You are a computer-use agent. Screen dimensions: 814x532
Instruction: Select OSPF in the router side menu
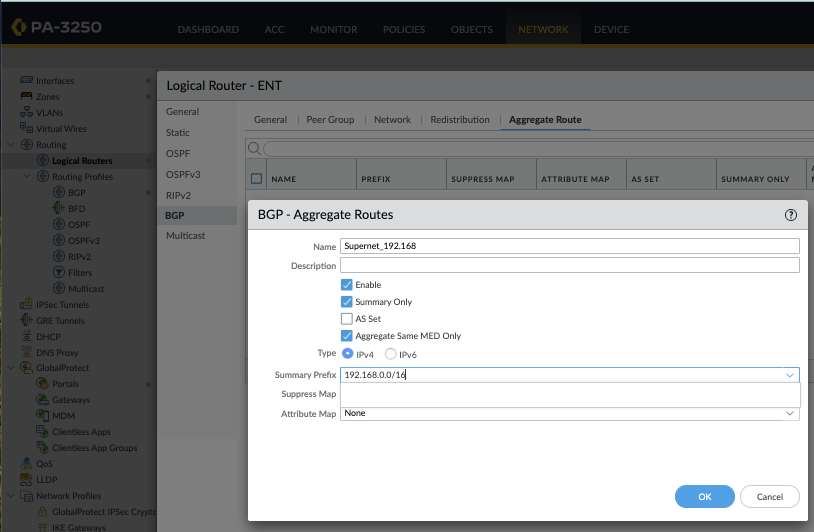click(x=177, y=154)
